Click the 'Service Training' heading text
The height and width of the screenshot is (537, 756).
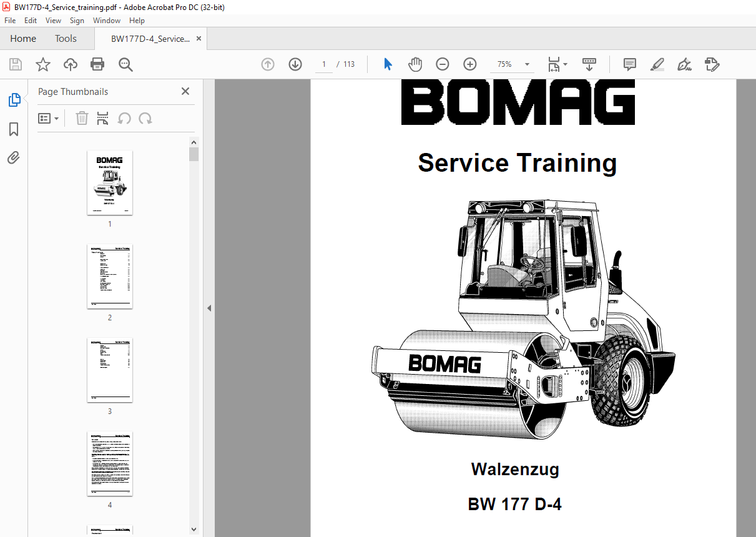pyautogui.click(x=518, y=163)
